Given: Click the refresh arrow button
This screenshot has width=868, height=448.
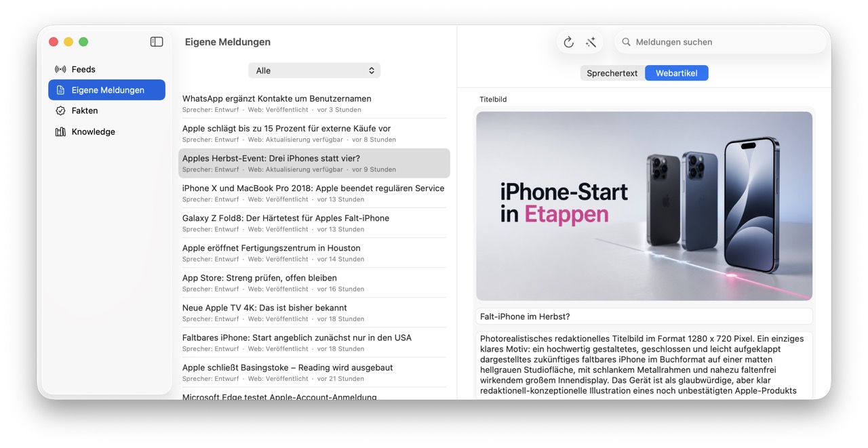Looking at the screenshot, I should [568, 42].
